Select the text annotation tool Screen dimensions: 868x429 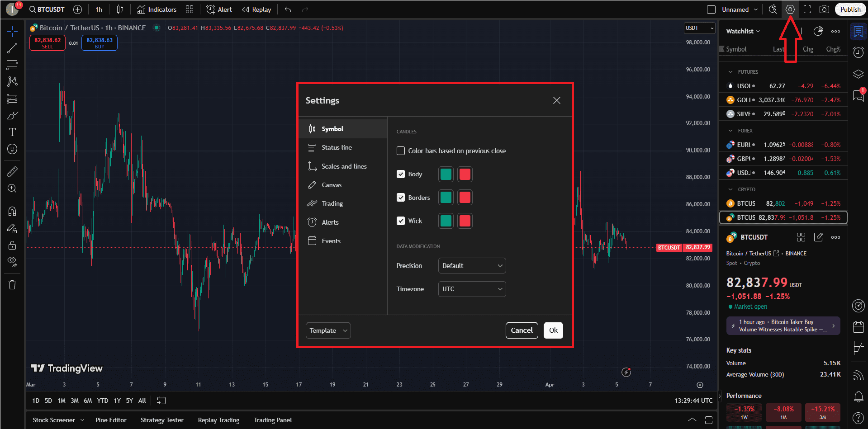click(x=12, y=132)
